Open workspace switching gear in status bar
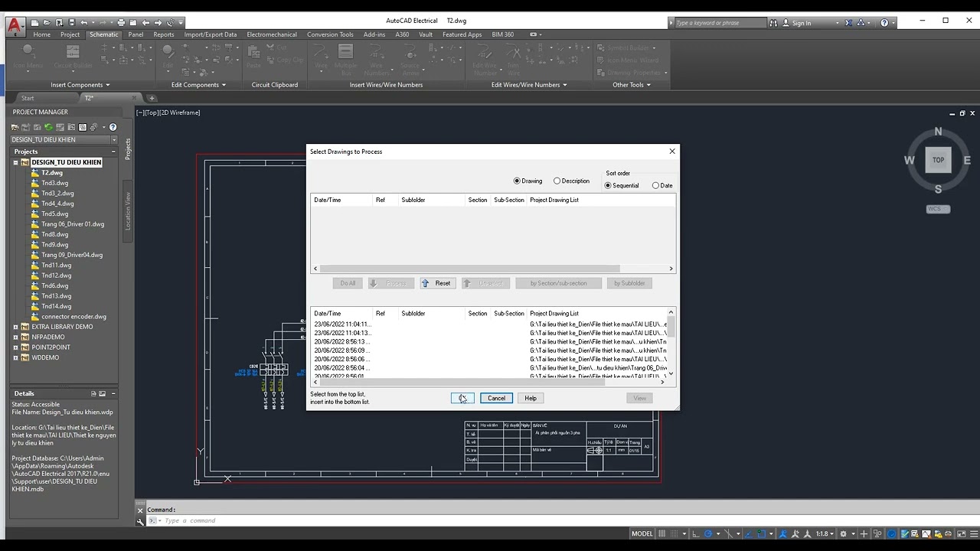Screen dimensions: 980x551 pyautogui.click(x=843, y=533)
